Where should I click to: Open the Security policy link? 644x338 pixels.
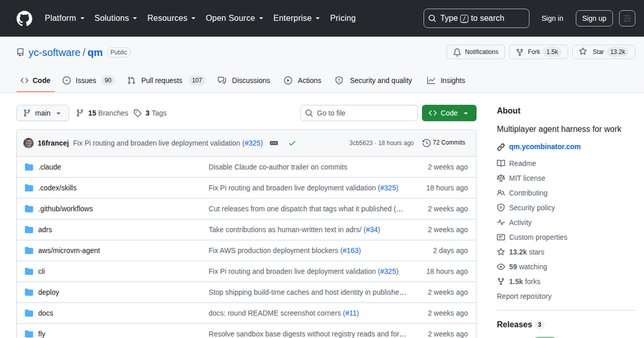(x=526, y=208)
